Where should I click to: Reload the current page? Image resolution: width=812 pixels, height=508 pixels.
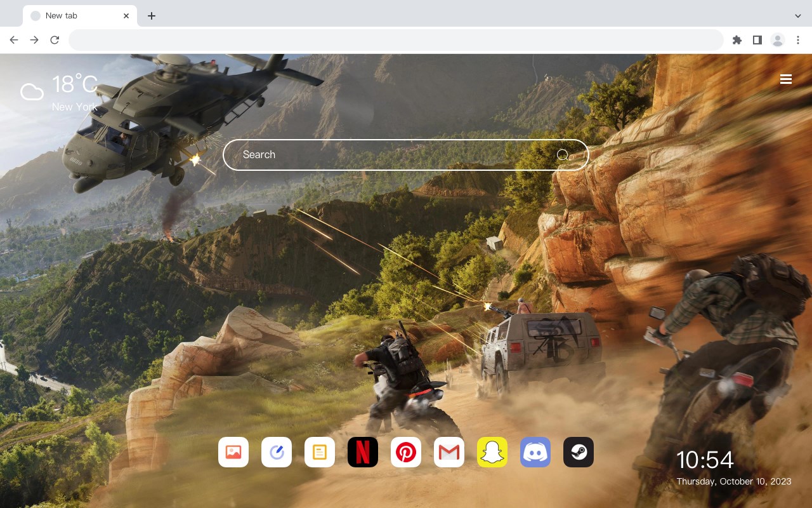55,40
